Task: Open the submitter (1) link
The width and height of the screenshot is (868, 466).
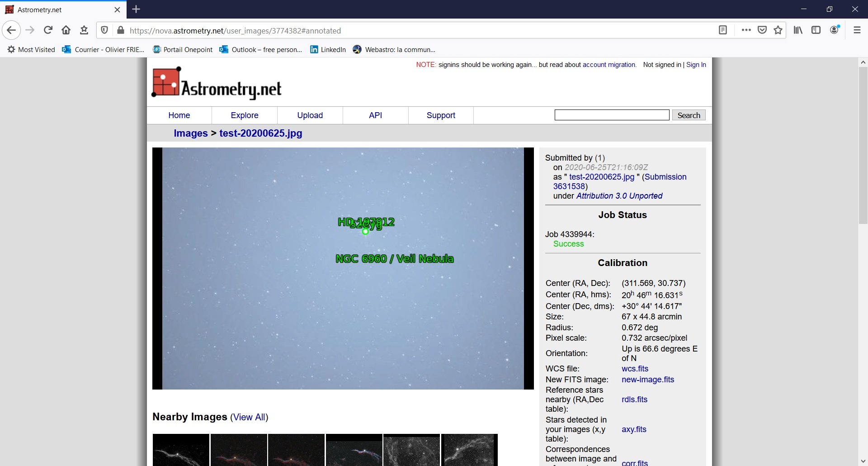Action: (x=600, y=158)
